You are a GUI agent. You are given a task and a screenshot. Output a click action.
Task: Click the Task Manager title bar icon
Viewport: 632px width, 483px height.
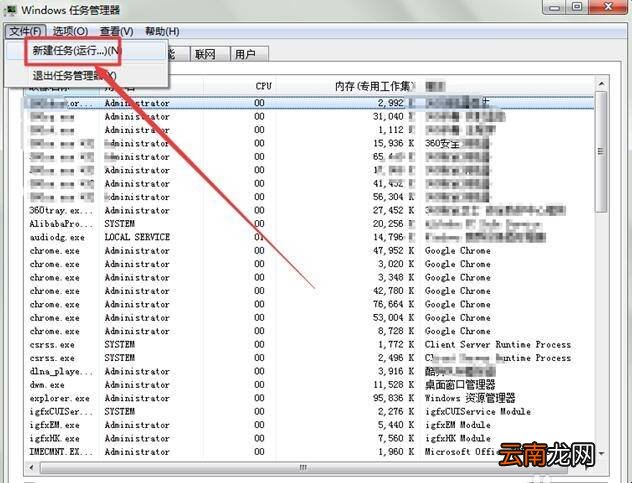click(10, 9)
